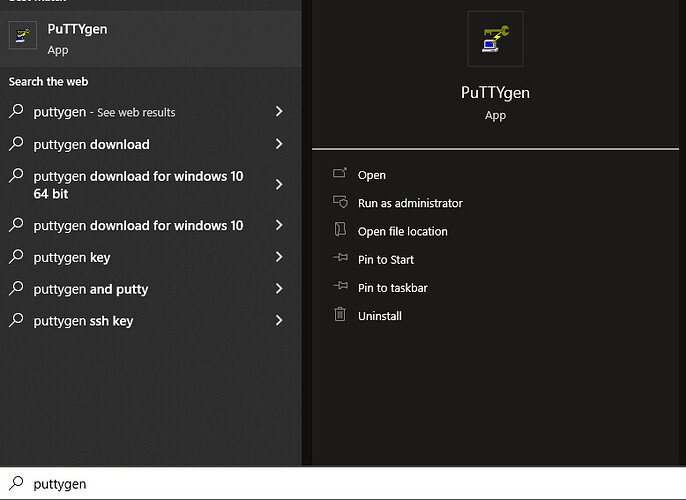Select the 'puttygen and putty' web suggestion
The height and width of the screenshot is (500, 686).
click(x=150, y=289)
